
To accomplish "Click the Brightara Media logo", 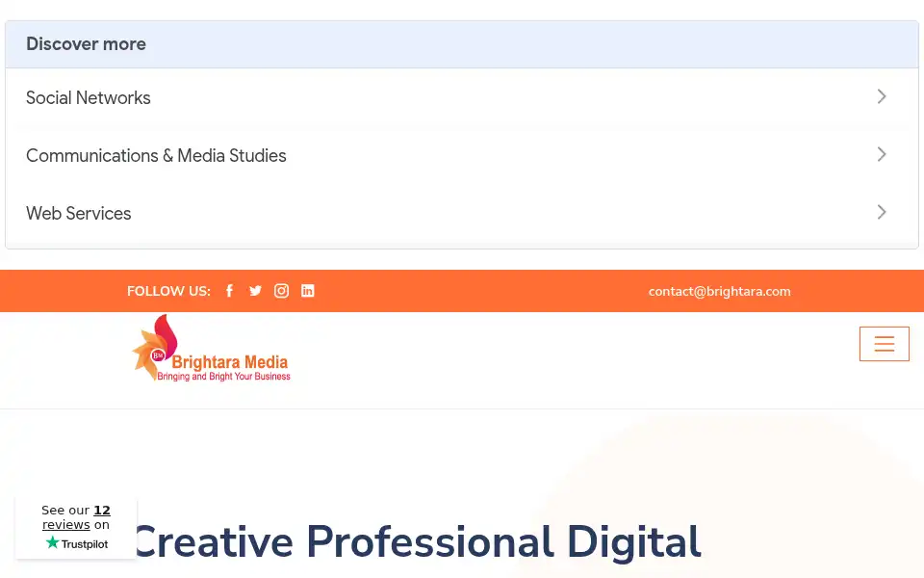I will (212, 348).
